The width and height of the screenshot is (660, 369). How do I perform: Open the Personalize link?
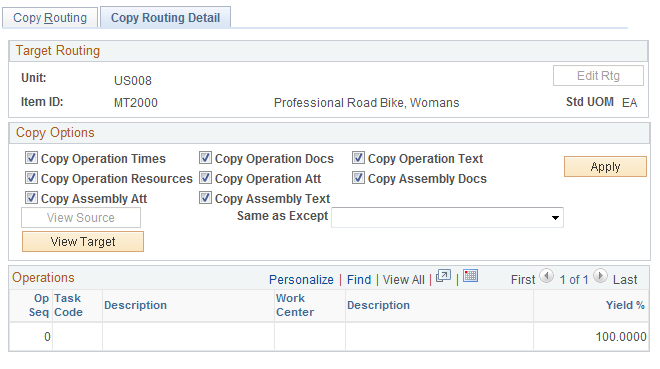[x=301, y=280]
